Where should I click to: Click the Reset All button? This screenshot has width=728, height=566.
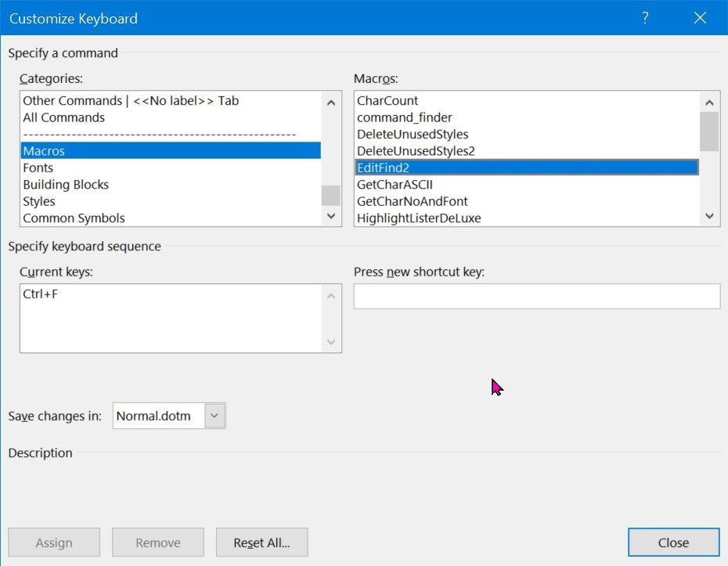tap(262, 543)
